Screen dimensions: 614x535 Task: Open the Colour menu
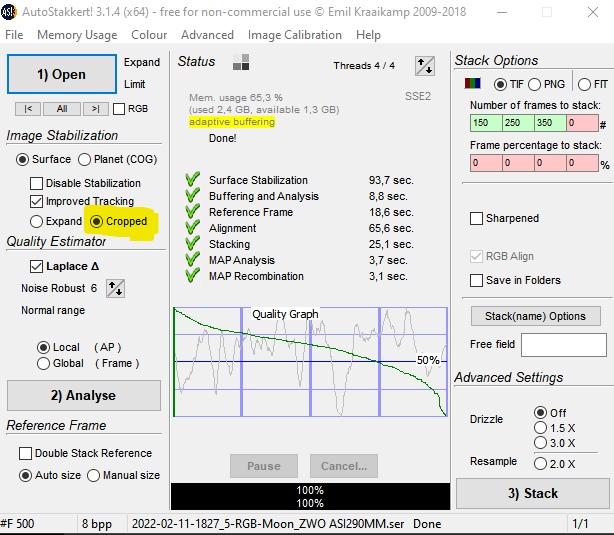point(149,35)
